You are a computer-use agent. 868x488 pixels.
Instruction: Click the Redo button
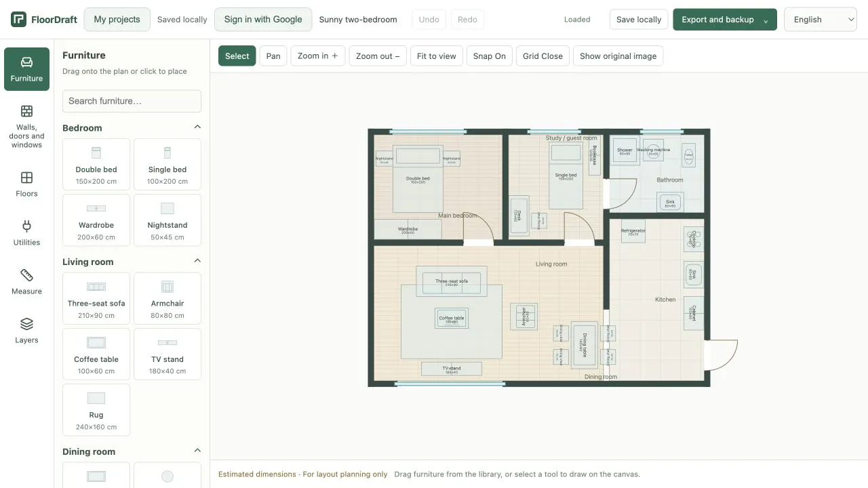(467, 20)
